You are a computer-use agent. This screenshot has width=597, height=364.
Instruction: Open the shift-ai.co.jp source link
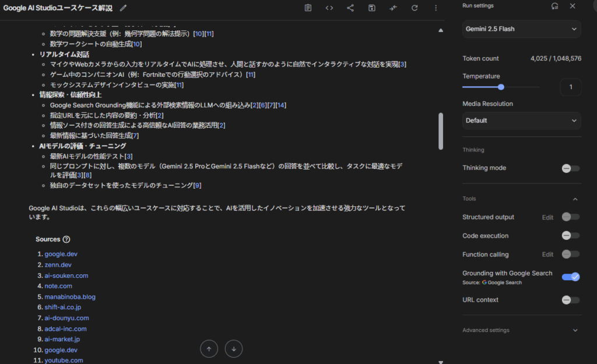point(63,307)
